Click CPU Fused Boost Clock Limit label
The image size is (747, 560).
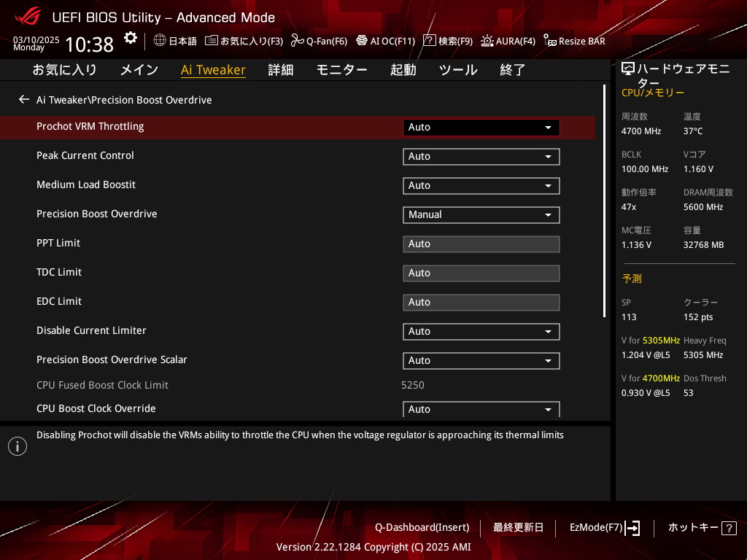click(102, 385)
